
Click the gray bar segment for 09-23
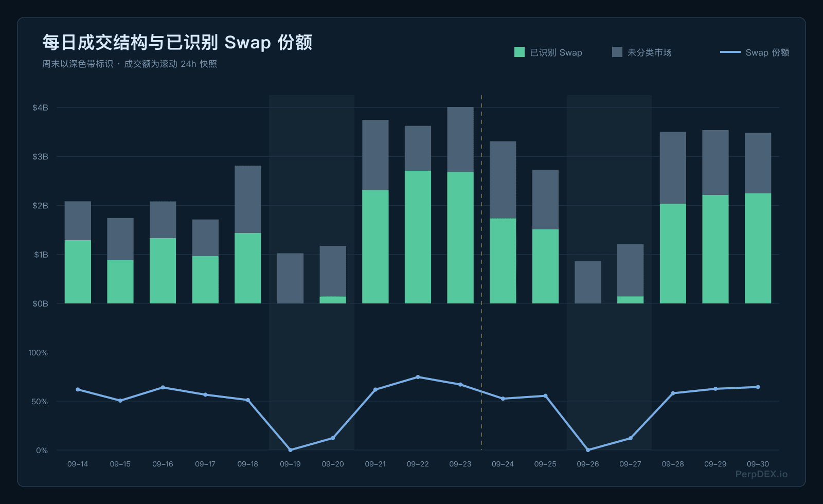(x=460, y=139)
